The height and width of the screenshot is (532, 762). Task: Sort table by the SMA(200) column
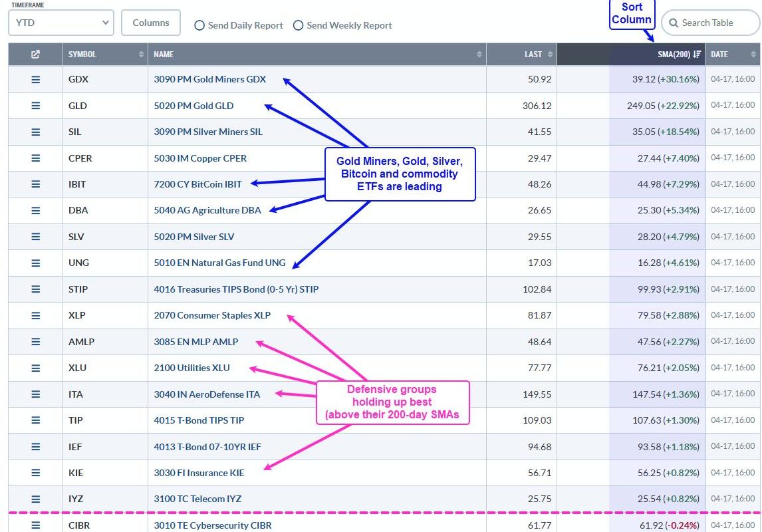tap(631, 55)
